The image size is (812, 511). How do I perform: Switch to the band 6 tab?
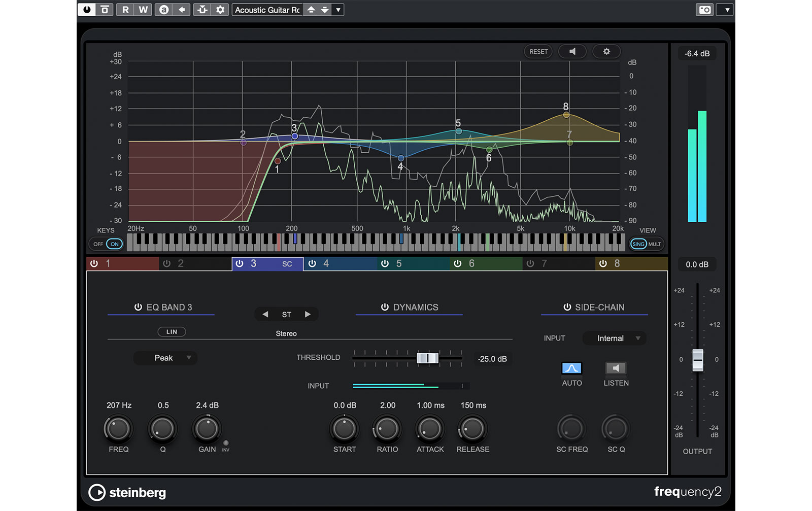(x=486, y=263)
